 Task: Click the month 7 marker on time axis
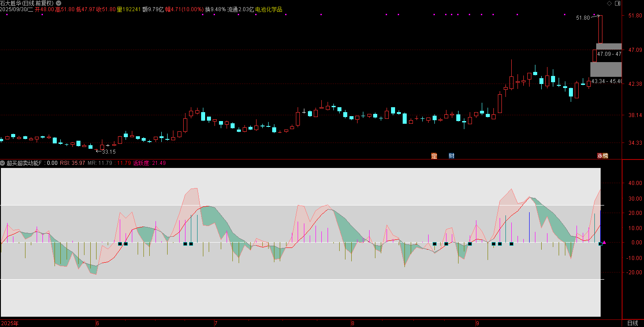coord(216,323)
